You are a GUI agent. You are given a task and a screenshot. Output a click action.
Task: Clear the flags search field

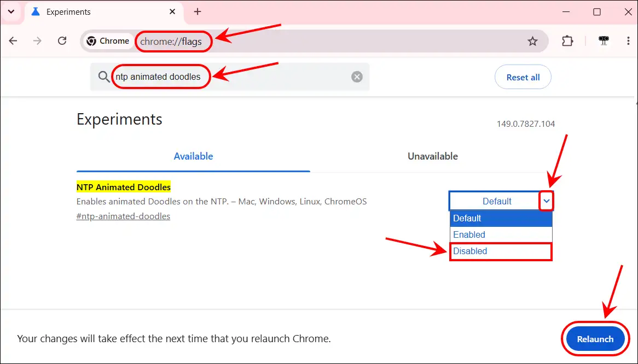(357, 77)
